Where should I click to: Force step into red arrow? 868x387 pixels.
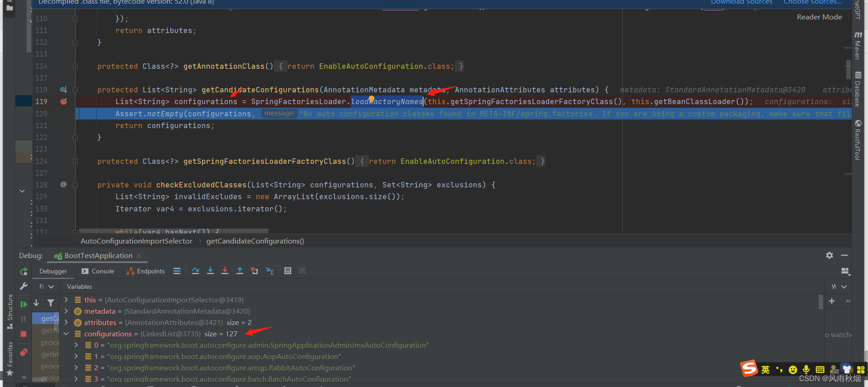tap(225, 271)
